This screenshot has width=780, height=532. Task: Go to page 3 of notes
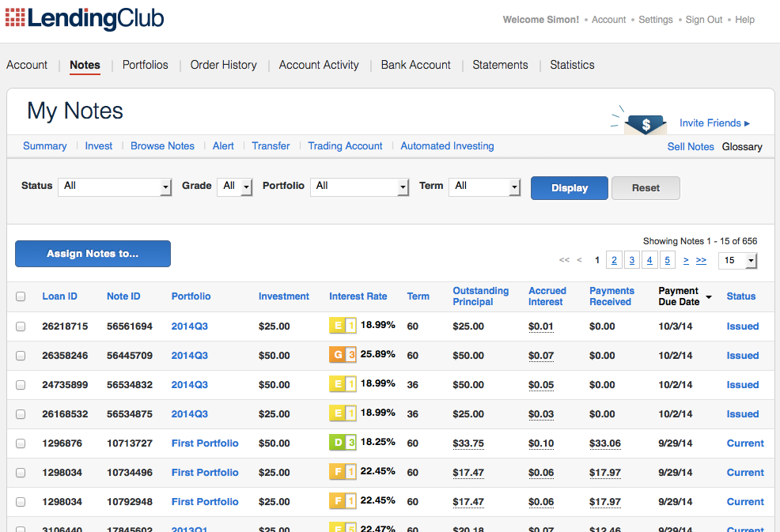[631, 260]
